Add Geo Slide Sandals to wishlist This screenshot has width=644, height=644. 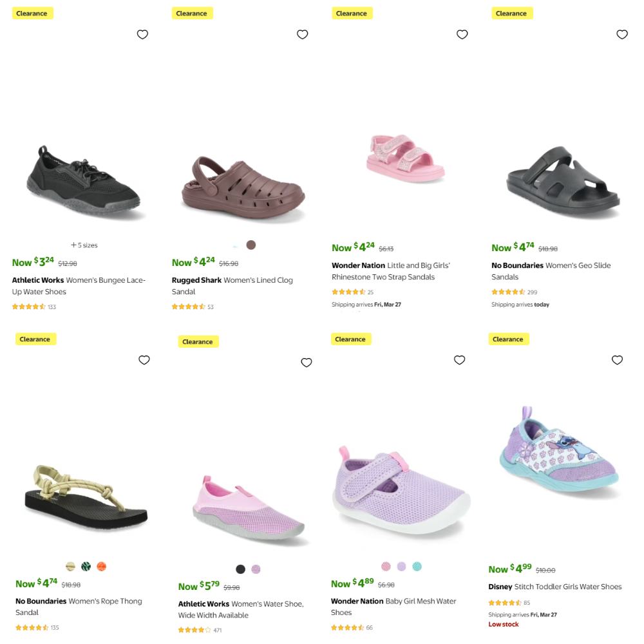pyautogui.click(x=621, y=35)
